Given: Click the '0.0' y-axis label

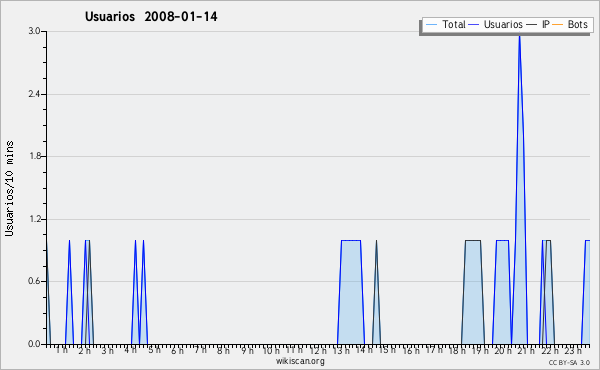Looking at the screenshot, I should tap(34, 344).
